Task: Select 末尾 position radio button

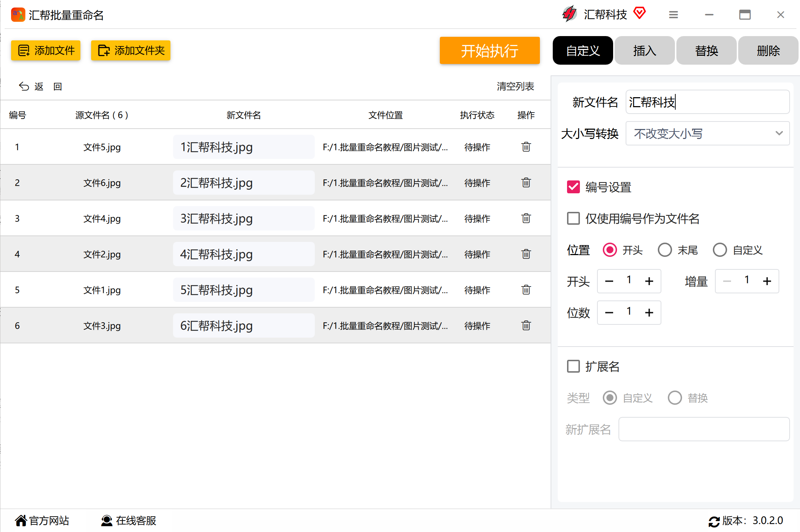Action: 665,250
